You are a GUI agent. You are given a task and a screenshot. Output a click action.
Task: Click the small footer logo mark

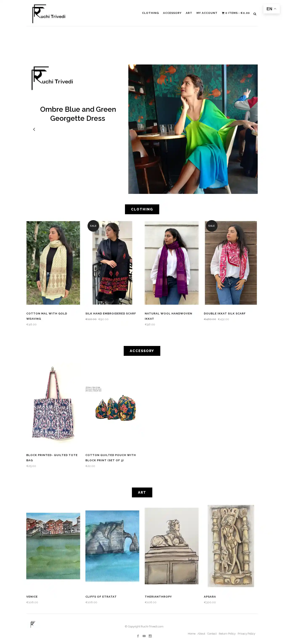[33, 624]
